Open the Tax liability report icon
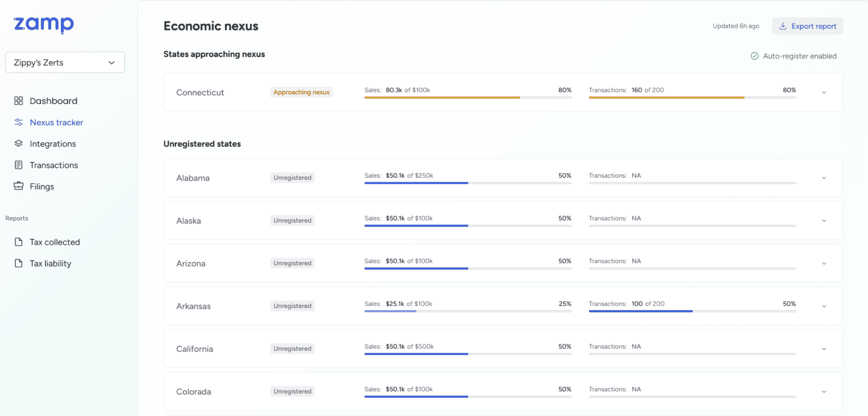Image resolution: width=868 pixels, height=416 pixels. (19, 263)
